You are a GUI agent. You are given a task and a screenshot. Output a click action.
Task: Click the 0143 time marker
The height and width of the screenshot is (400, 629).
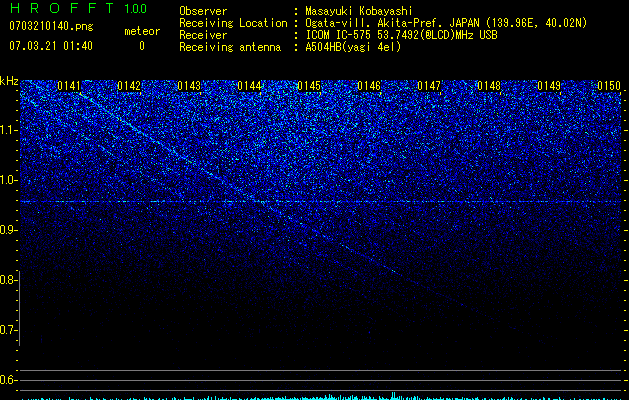point(189,86)
